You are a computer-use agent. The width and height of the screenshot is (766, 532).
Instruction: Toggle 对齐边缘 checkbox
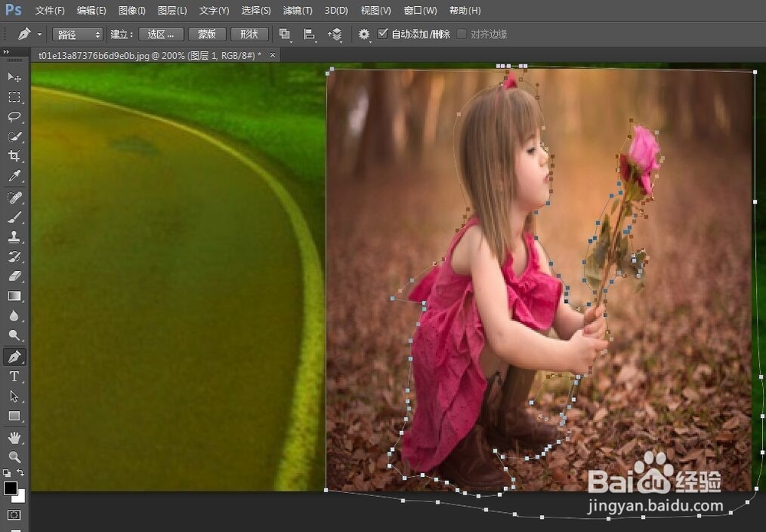click(461, 34)
